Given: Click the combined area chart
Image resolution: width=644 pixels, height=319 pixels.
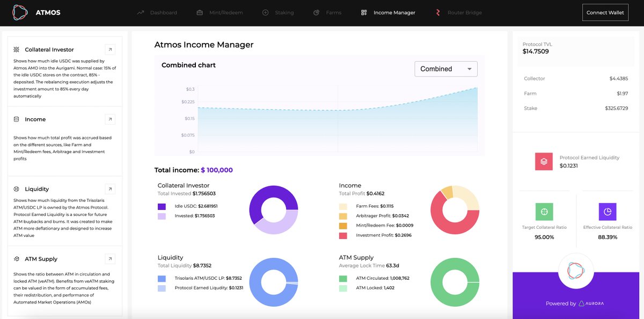Looking at the screenshot, I should click(338, 119).
